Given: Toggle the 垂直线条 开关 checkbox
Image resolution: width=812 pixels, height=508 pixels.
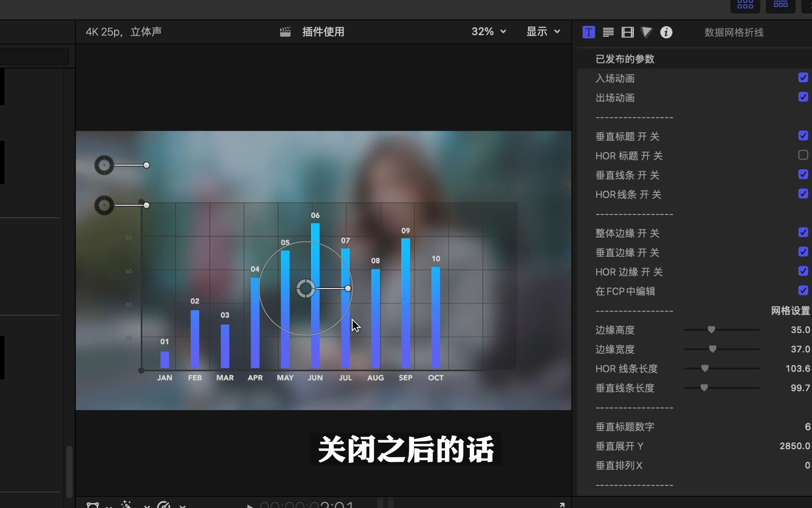Looking at the screenshot, I should pos(803,174).
